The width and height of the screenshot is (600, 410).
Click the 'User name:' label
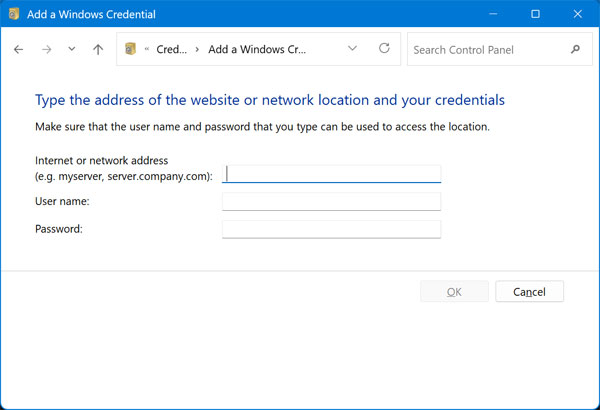click(x=62, y=201)
